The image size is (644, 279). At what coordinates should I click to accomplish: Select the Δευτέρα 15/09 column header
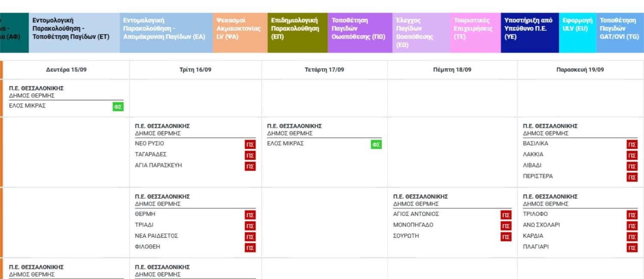[67, 70]
